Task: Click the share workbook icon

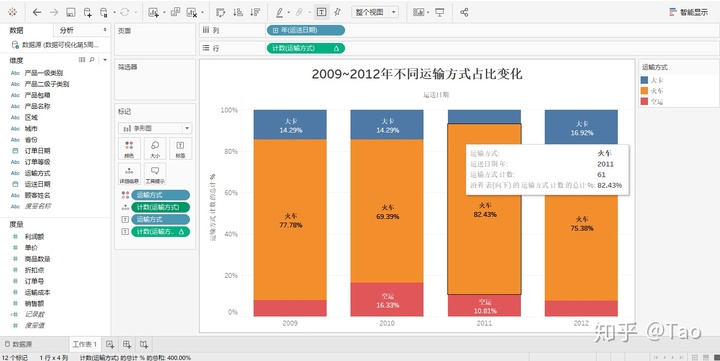Action: point(464,12)
